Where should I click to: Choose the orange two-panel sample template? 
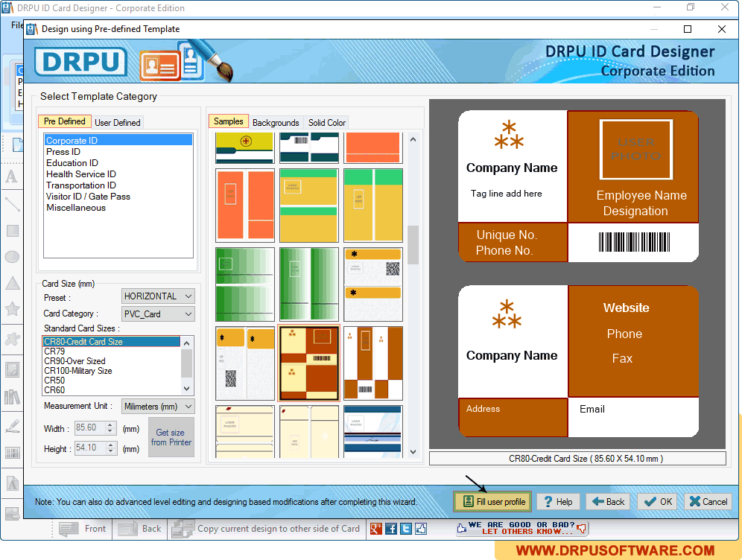coord(244,206)
